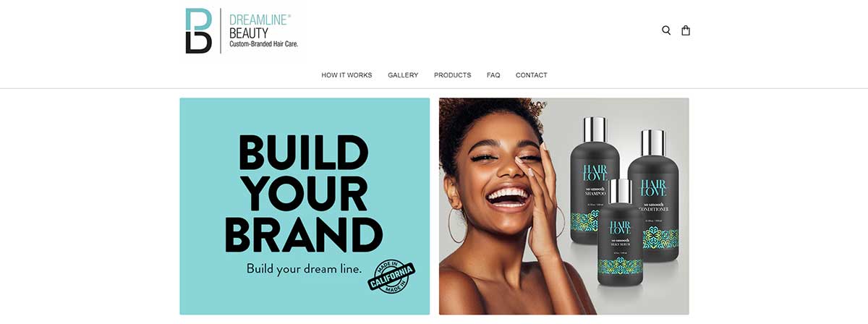Click the Dreamline Beauty wordmark text
Screen dimensions: 868x324
[260, 26]
